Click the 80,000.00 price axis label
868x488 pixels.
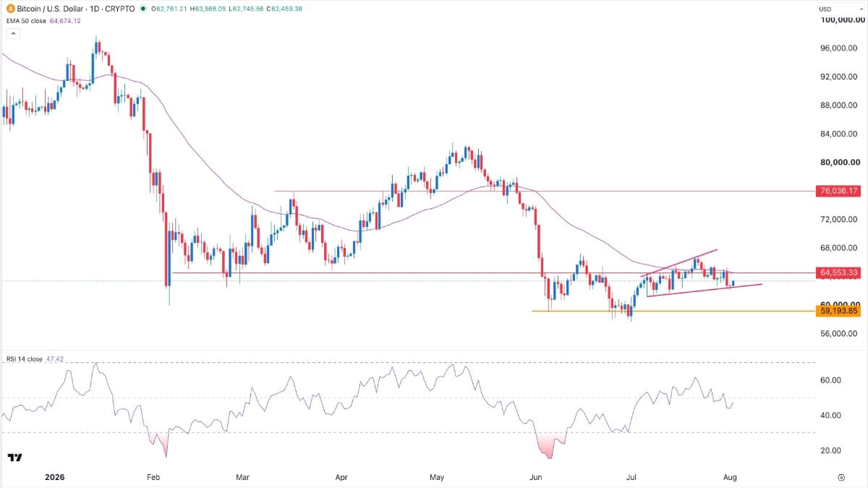[840, 163]
